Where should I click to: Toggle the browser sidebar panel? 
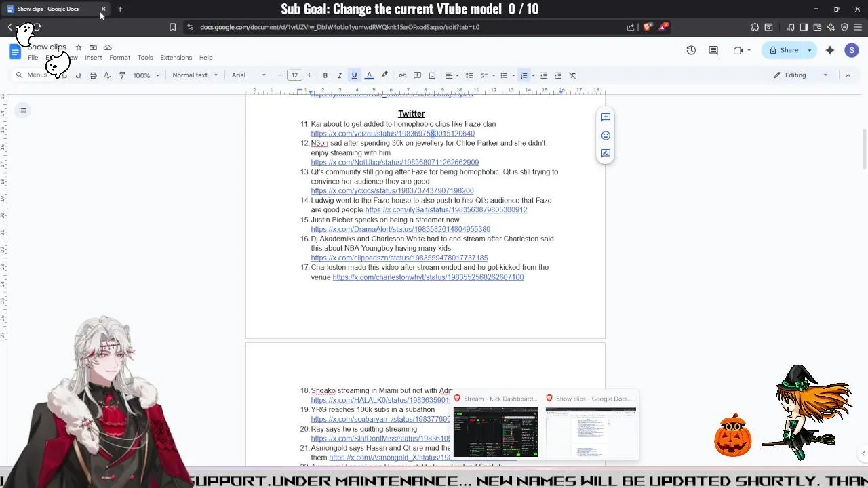pos(804,27)
